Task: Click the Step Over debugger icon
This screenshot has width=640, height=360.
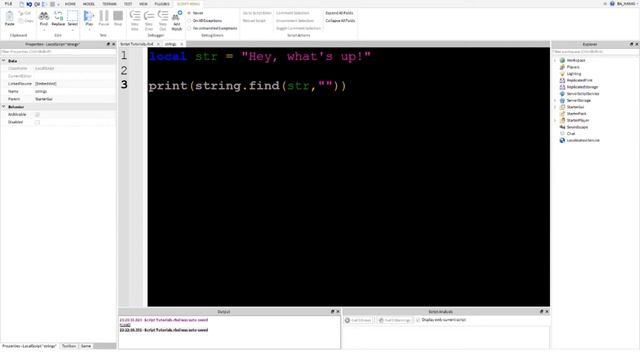Action: tap(149, 16)
